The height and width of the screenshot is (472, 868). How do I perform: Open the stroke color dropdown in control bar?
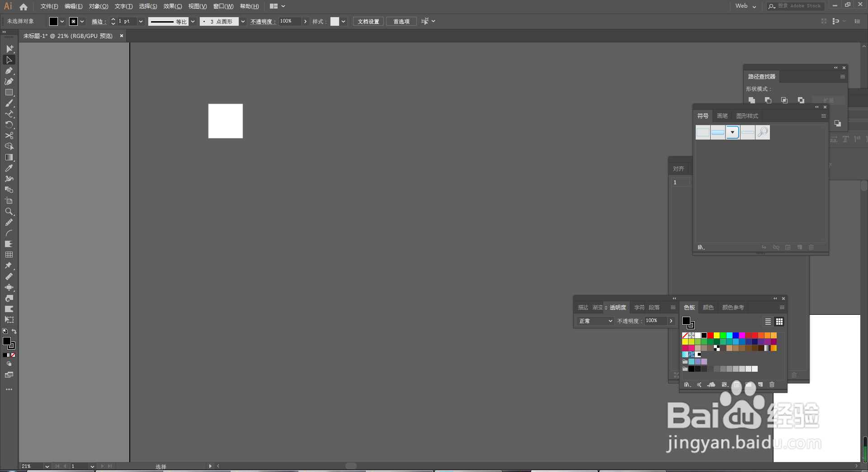coord(82,21)
